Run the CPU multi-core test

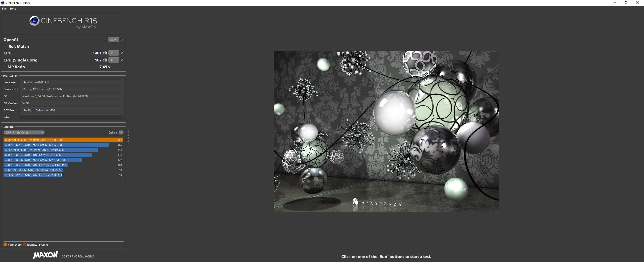[x=114, y=53]
